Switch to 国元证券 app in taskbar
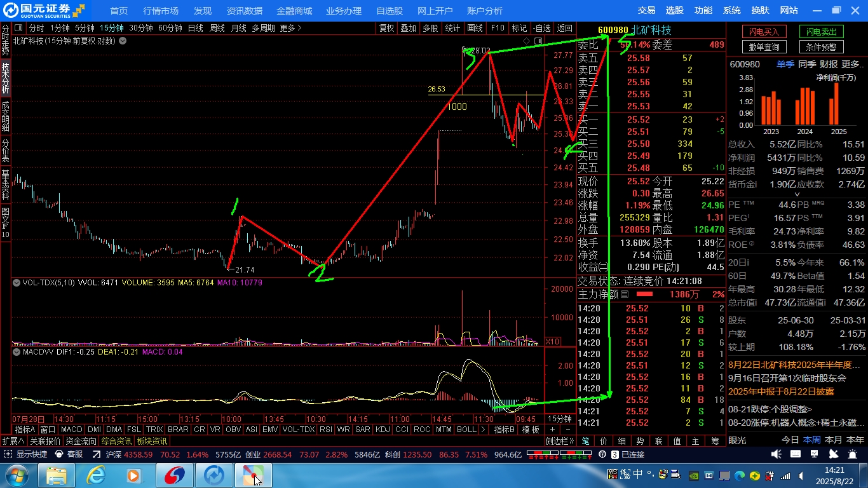Screen dimensions: 868x488 tap(174, 475)
